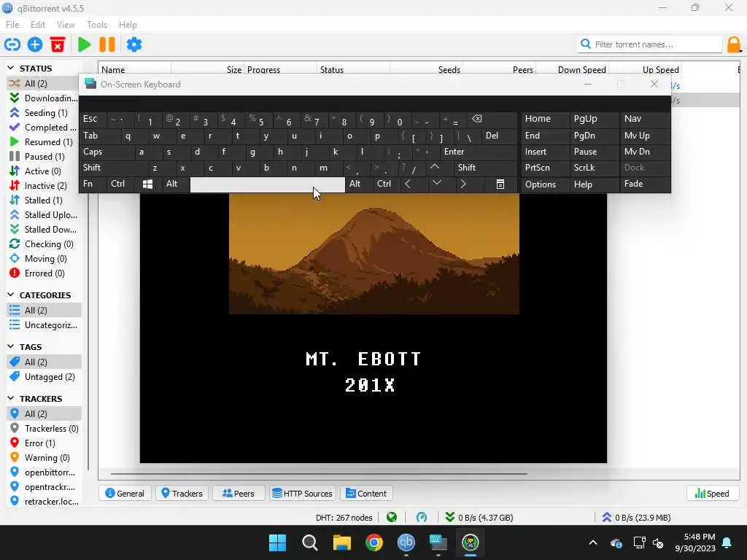
Task: Click the alternative speed limits gauge icon
Action: click(x=422, y=517)
